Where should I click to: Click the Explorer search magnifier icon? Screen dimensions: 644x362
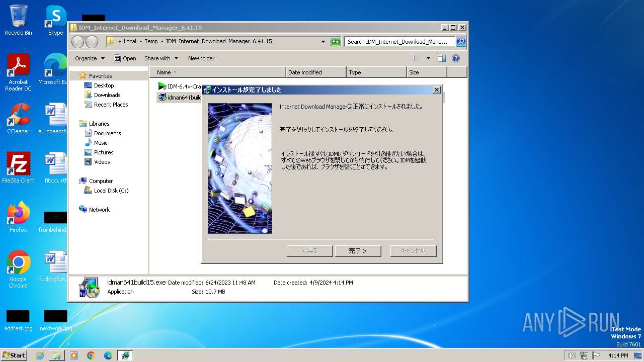[x=460, y=42]
